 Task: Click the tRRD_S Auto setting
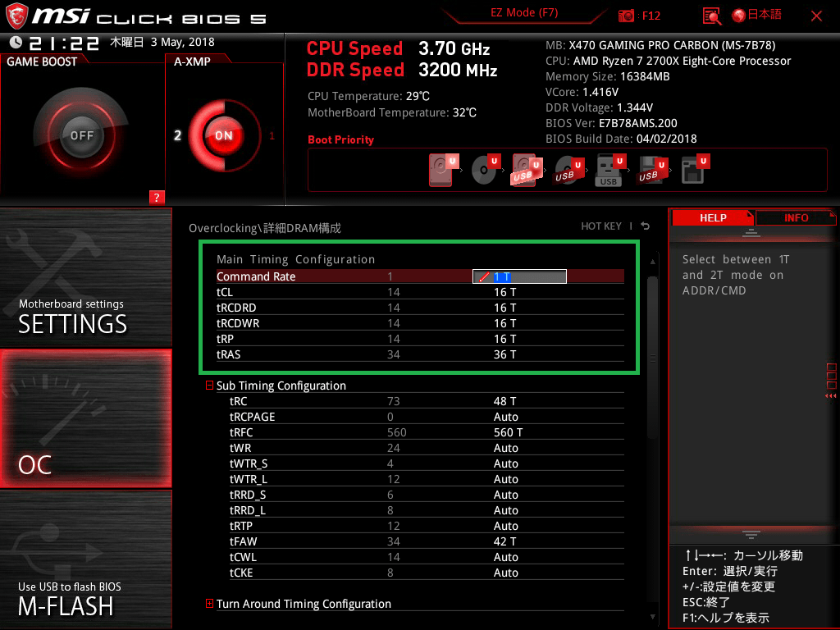pos(505,495)
